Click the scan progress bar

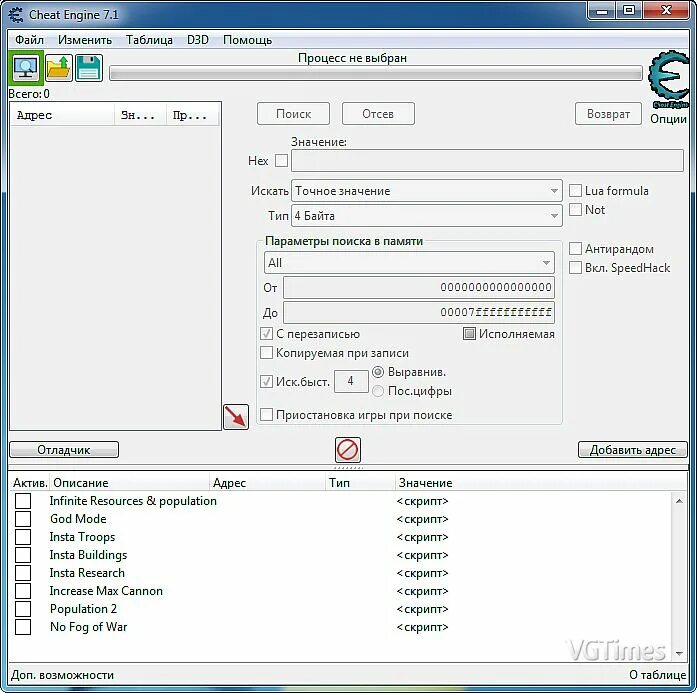pos(376,73)
